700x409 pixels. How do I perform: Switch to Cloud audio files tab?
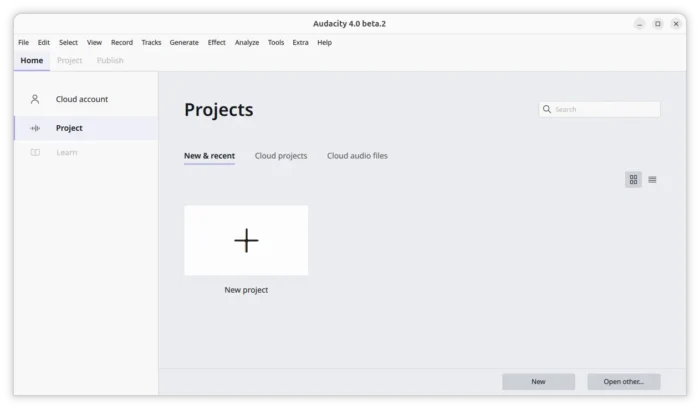(357, 156)
